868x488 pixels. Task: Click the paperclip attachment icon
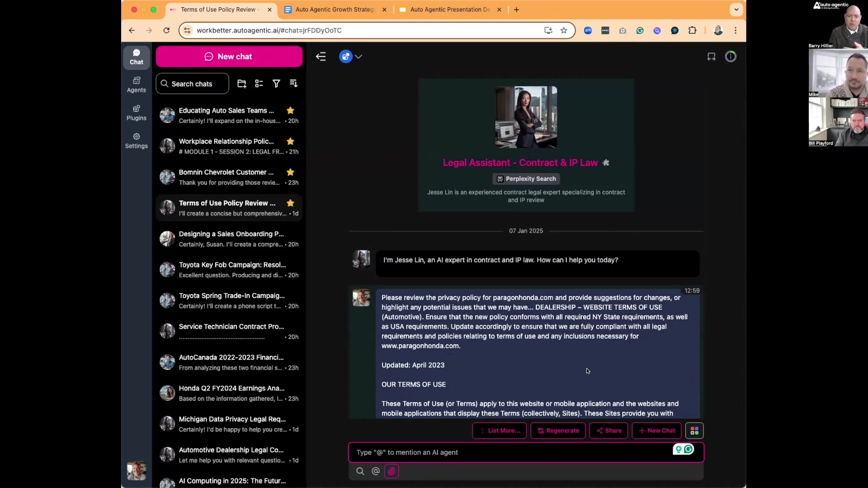tap(392, 471)
